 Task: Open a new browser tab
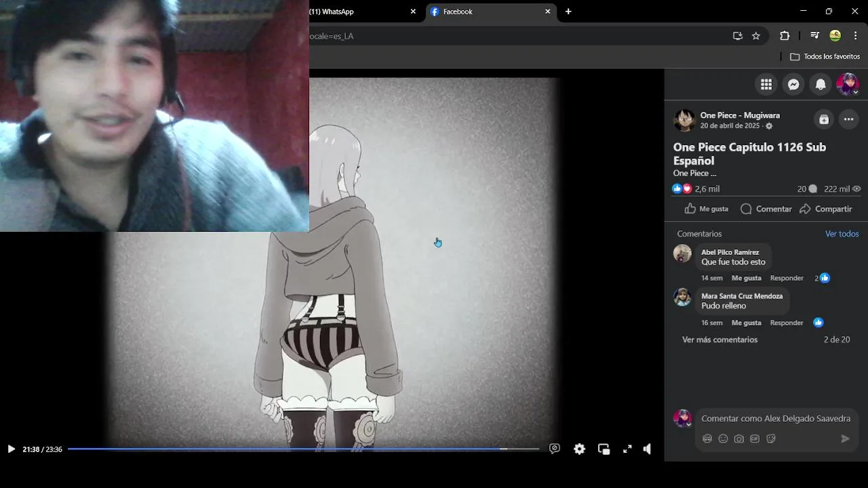568,12
